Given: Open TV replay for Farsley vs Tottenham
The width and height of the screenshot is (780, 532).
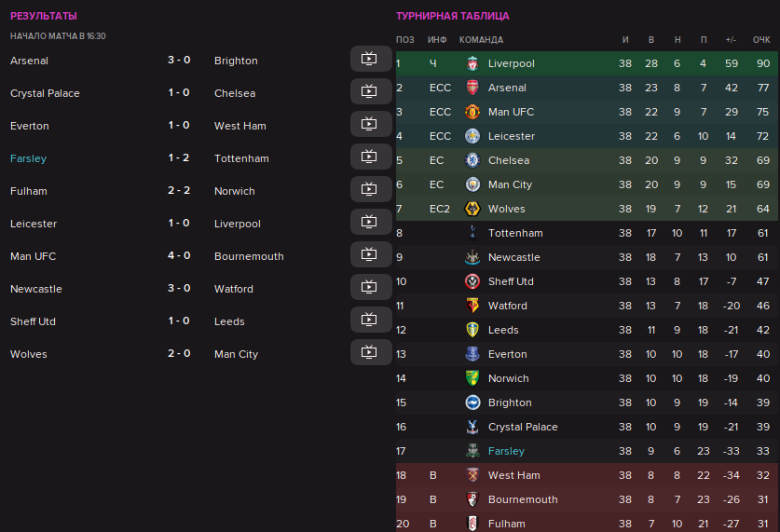Looking at the screenshot, I should click(370, 157).
